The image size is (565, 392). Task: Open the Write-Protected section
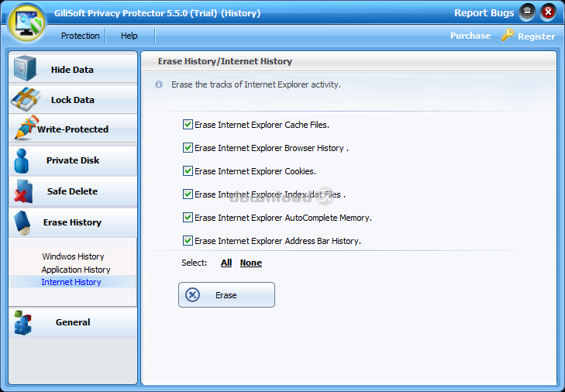(73, 129)
